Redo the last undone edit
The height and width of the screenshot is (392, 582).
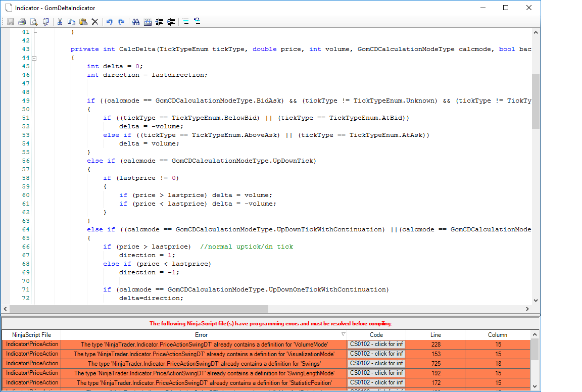point(121,22)
